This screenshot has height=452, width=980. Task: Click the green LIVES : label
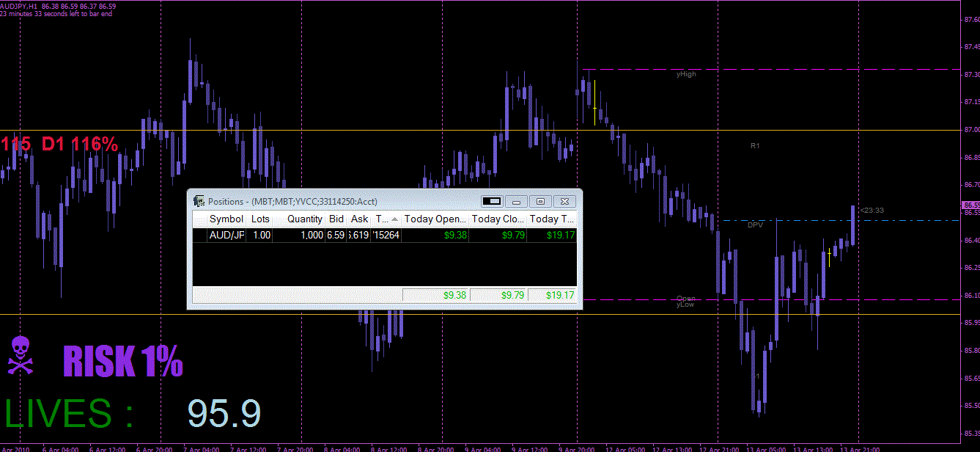pyautogui.click(x=69, y=412)
